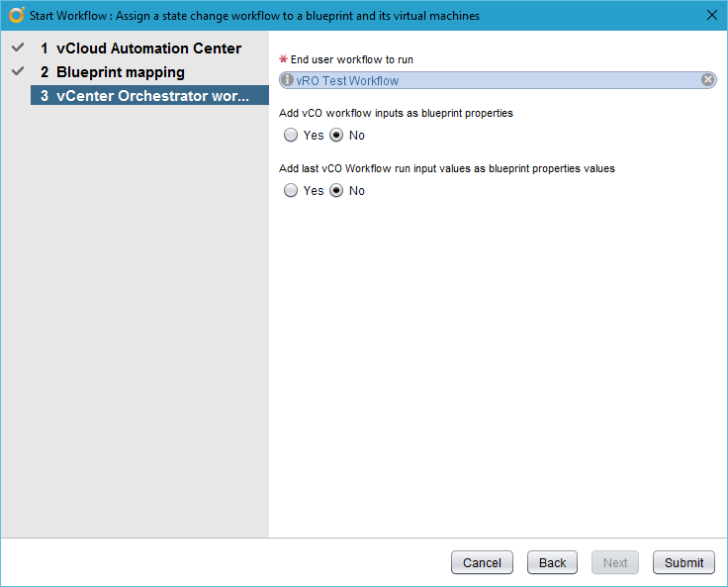
Task: Click the orange vRO icon in title bar
Action: pos(16,15)
